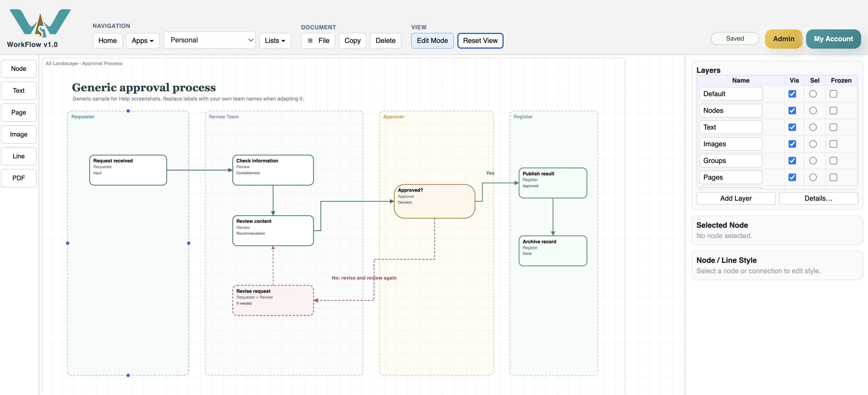Freeze the Default layer
Image resolution: width=868 pixels, height=395 pixels.
833,94
